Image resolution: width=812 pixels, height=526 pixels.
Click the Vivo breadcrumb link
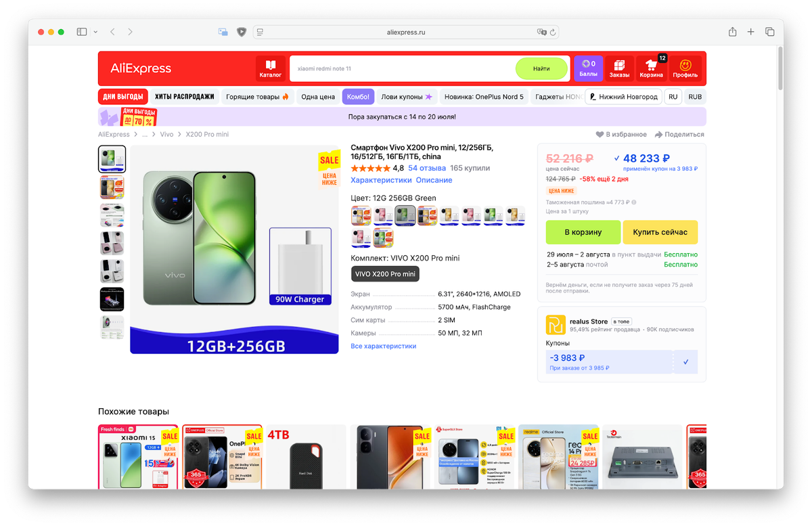coord(166,135)
